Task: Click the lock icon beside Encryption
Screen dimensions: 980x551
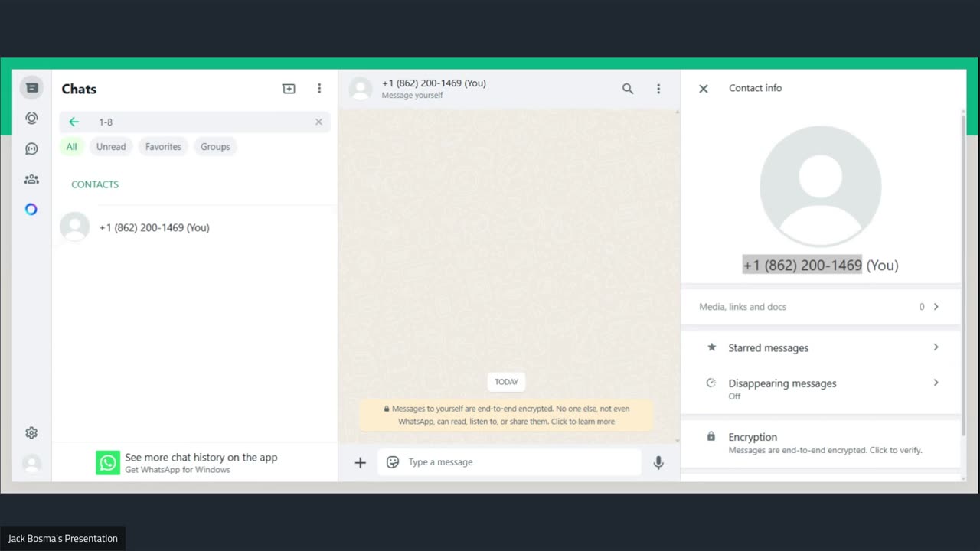Action: [711, 436]
